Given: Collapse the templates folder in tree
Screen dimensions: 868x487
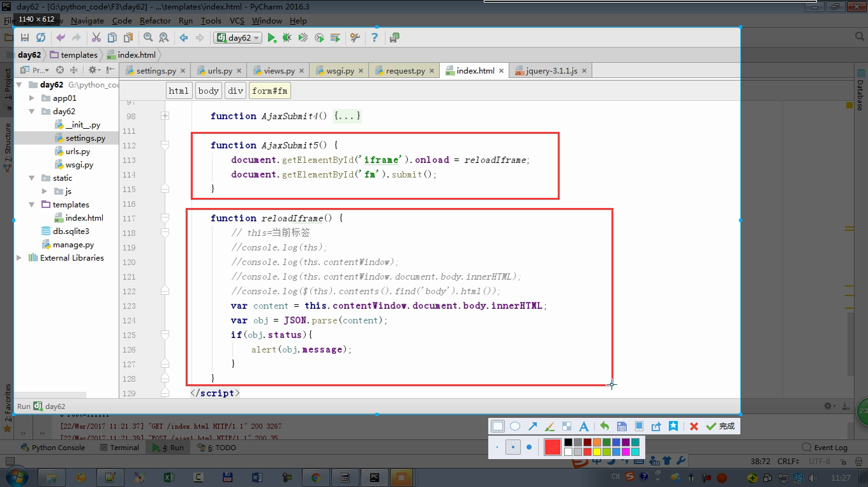Looking at the screenshot, I should click(32, 205).
